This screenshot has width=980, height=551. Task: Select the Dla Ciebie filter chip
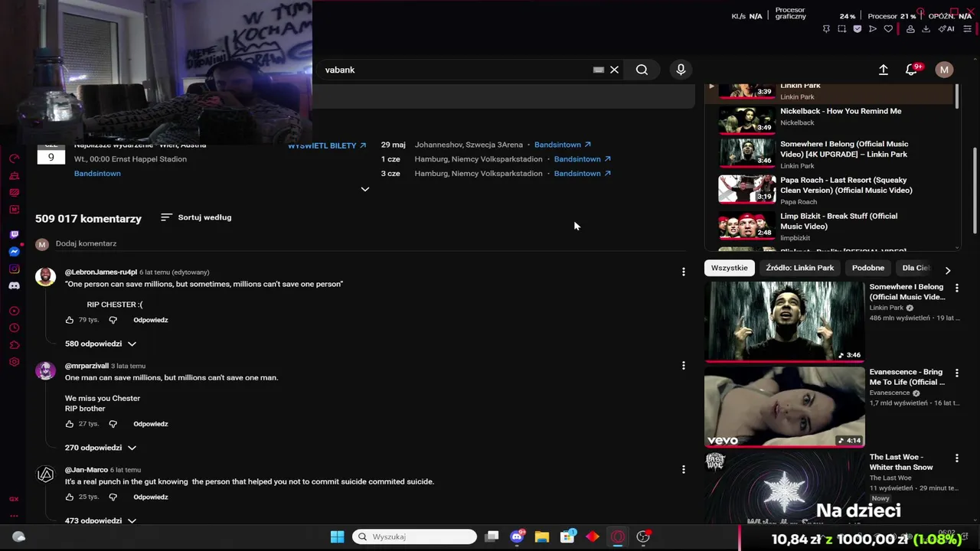click(916, 268)
